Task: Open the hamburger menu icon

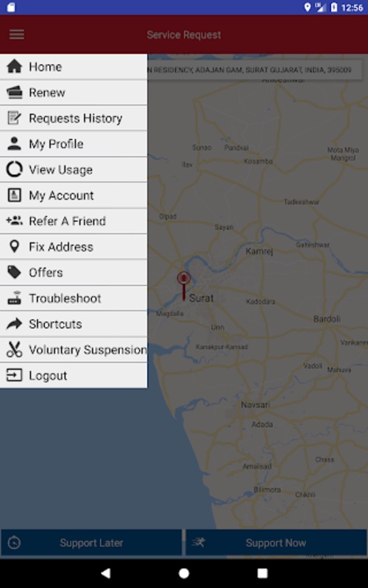Action: [x=17, y=35]
